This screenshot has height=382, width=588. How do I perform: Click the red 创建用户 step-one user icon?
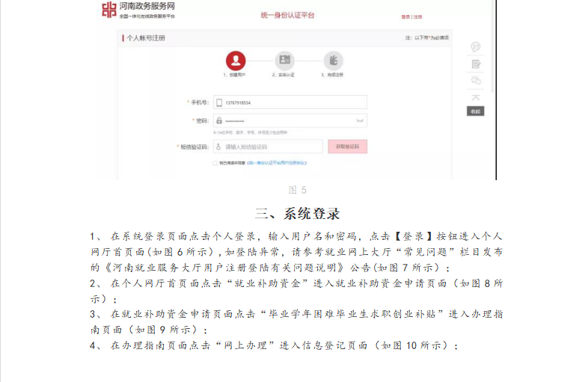pyautogui.click(x=236, y=61)
